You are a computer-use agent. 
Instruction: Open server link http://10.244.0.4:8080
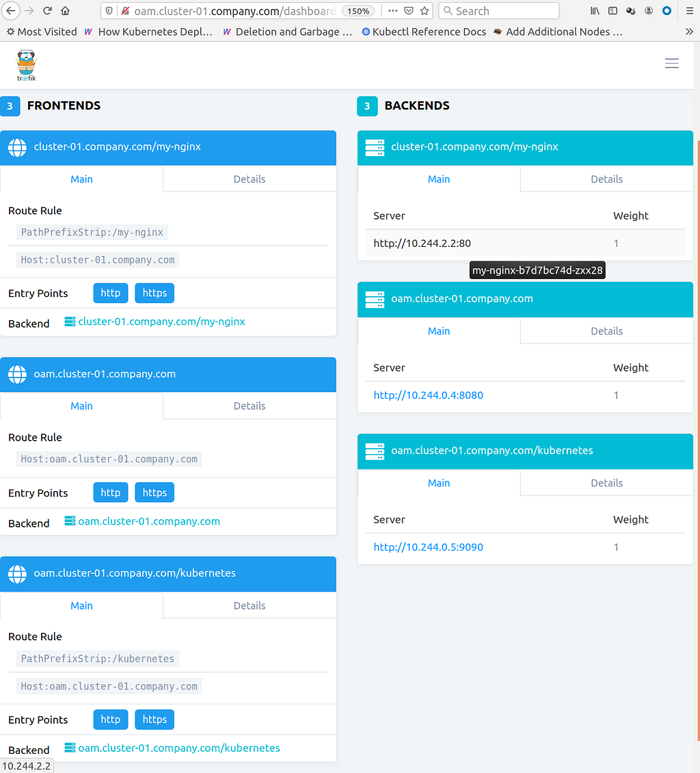coord(428,395)
